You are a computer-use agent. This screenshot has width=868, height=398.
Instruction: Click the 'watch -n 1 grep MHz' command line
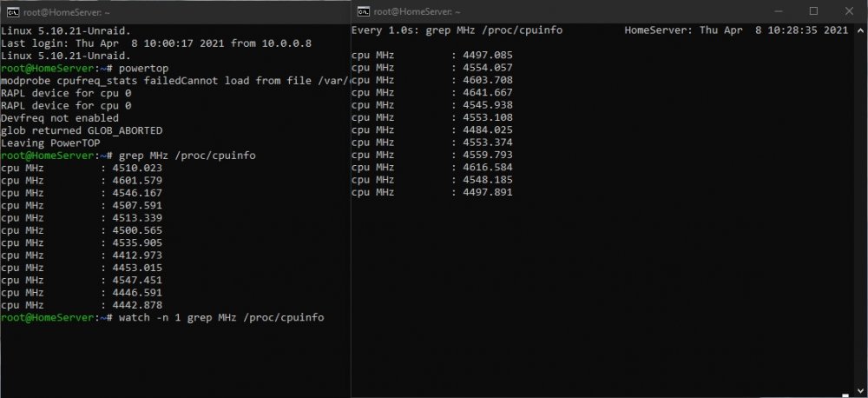click(162, 318)
